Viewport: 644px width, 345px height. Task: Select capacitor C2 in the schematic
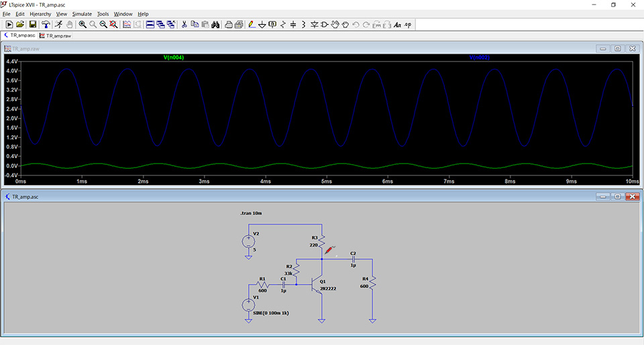[353, 259]
